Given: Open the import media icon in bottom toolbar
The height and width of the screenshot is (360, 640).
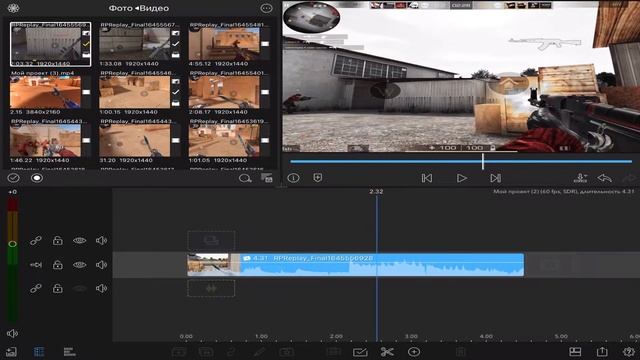Looking at the screenshot, I should click(11, 352).
